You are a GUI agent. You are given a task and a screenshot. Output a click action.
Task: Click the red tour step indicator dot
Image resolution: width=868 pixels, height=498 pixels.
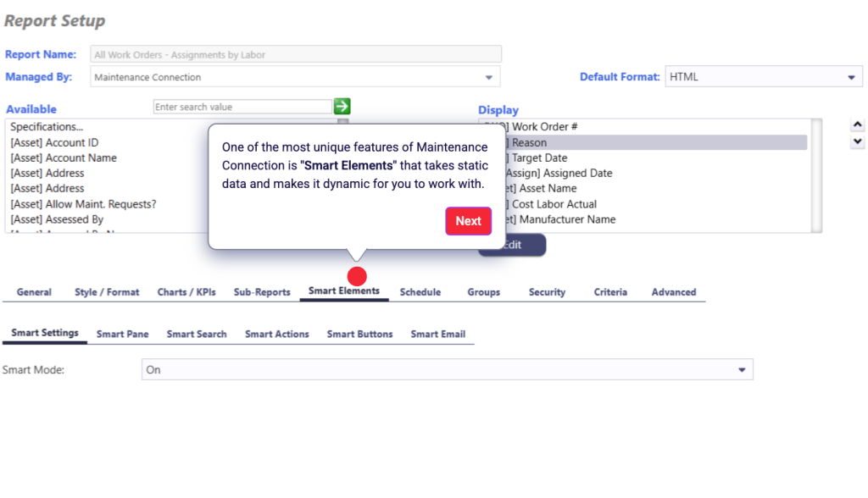357,275
